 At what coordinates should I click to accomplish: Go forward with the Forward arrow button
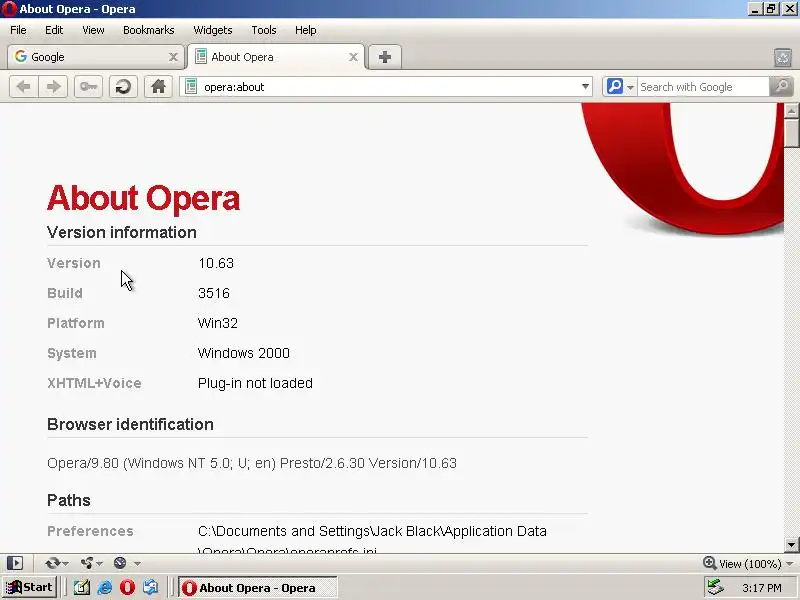(53, 87)
